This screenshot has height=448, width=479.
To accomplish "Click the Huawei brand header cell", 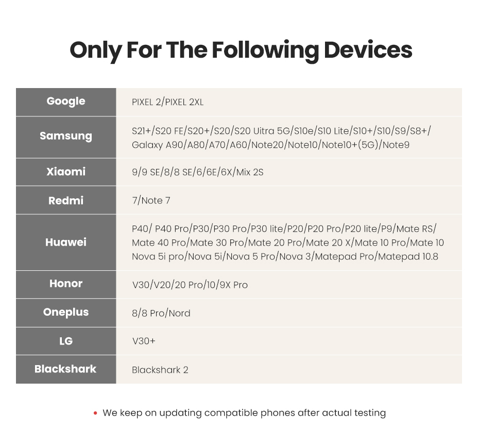I will [66, 242].
